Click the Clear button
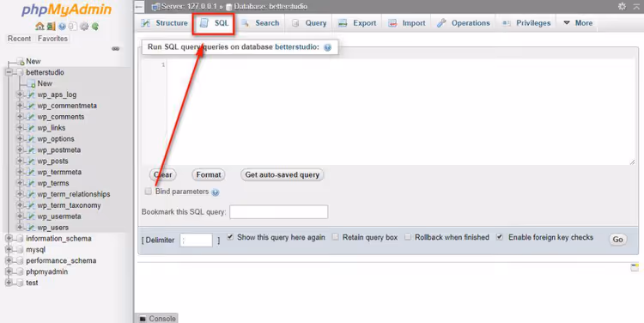This screenshot has width=644, height=323. pos(163,174)
